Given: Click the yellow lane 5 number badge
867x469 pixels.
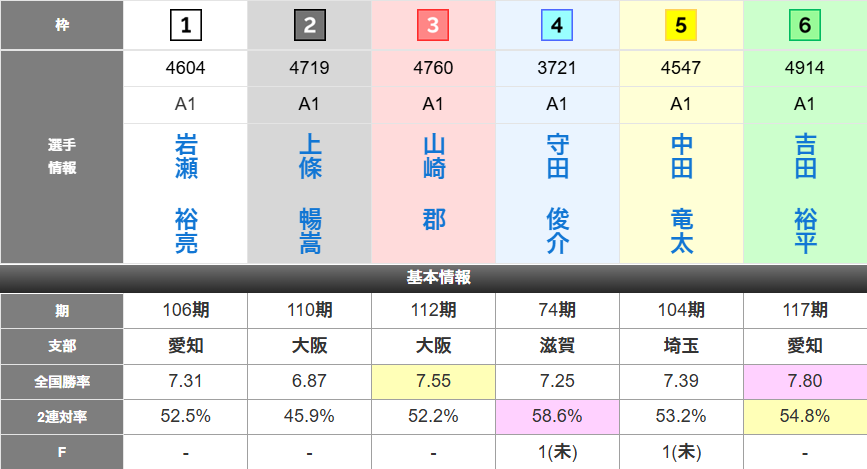Looking at the screenshot, I should (681, 25).
